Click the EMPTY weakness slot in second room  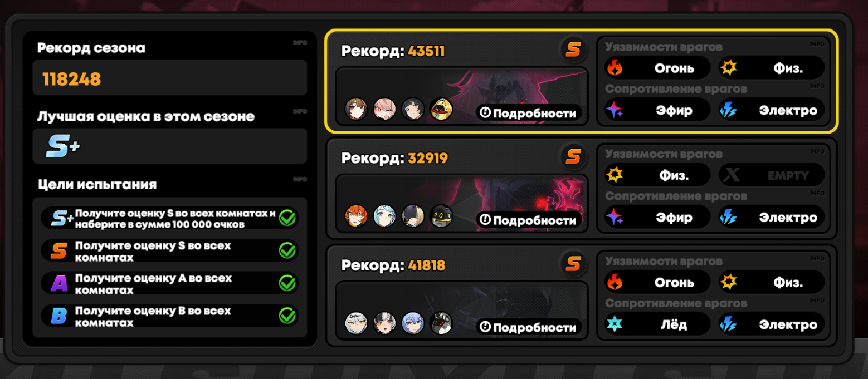(x=772, y=175)
